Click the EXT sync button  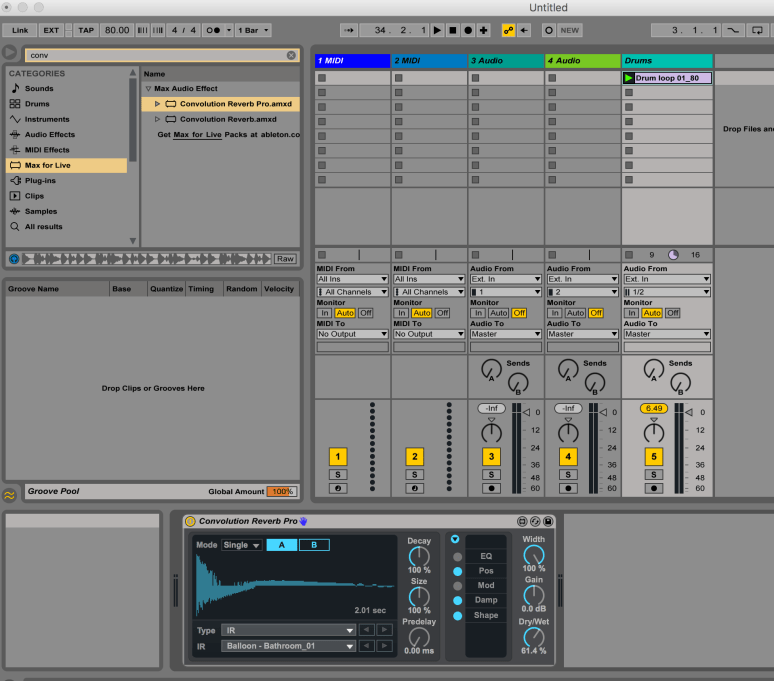[51, 30]
